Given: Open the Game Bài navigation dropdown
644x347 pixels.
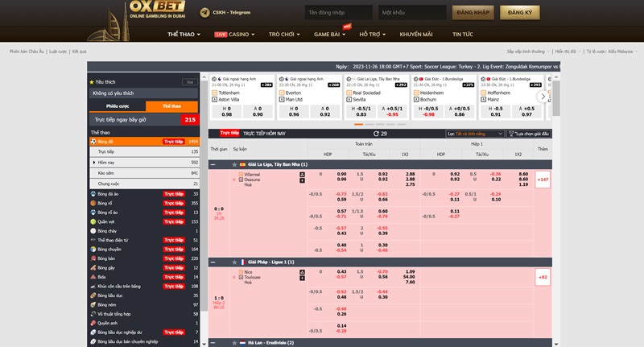Looking at the screenshot, I should pos(330,35).
